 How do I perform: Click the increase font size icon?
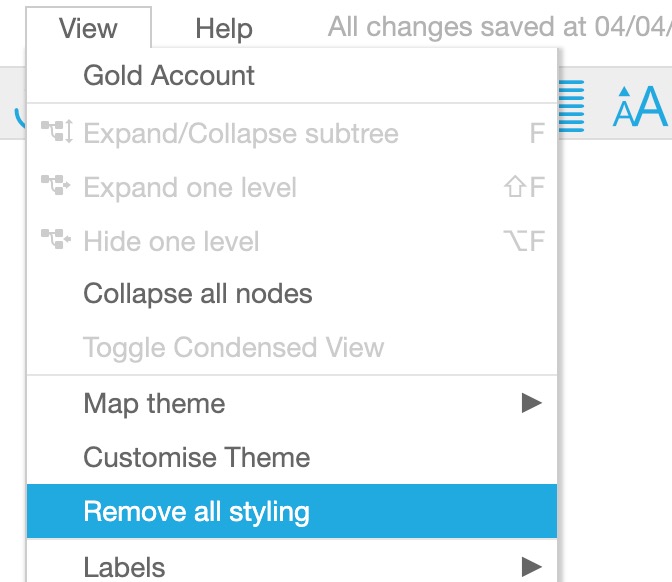(x=640, y=106)
